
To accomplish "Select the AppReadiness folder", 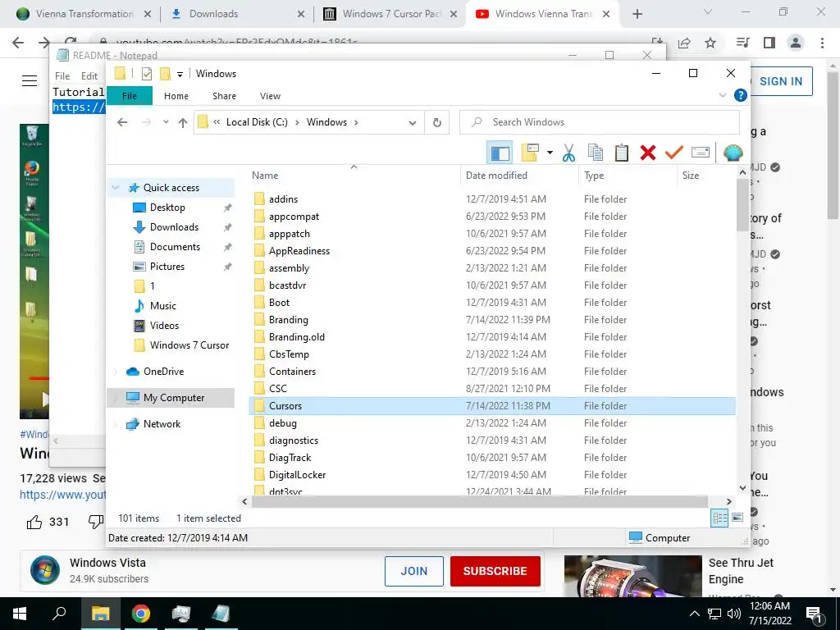I will point(299,251).
